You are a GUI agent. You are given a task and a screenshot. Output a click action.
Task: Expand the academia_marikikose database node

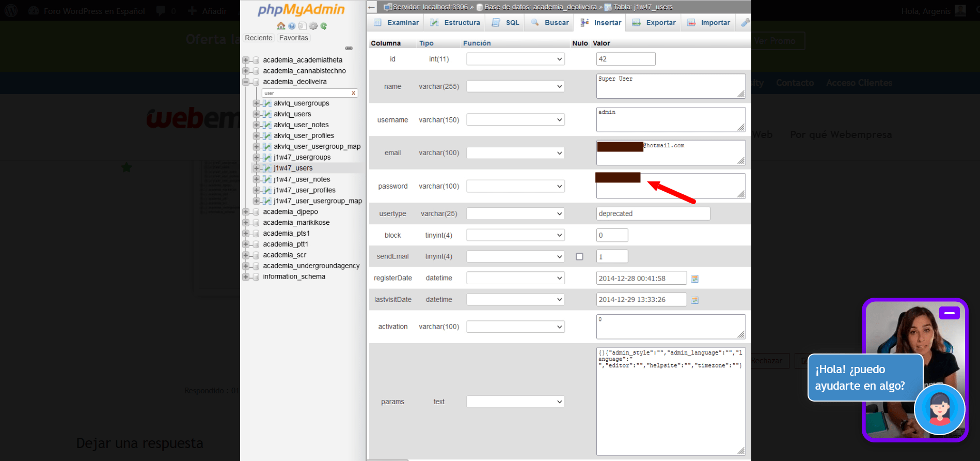click(246, 223)
